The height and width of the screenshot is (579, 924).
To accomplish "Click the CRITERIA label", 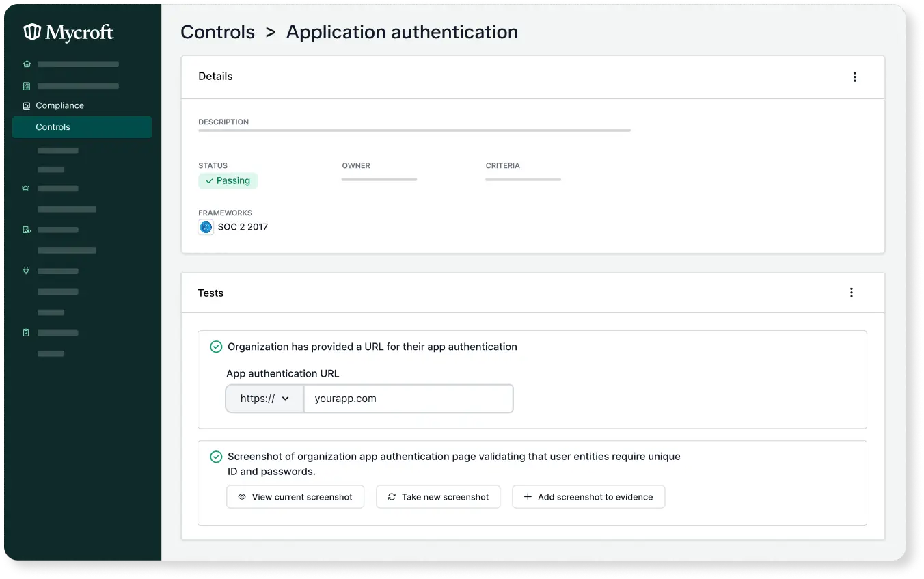I will point(503,165).
